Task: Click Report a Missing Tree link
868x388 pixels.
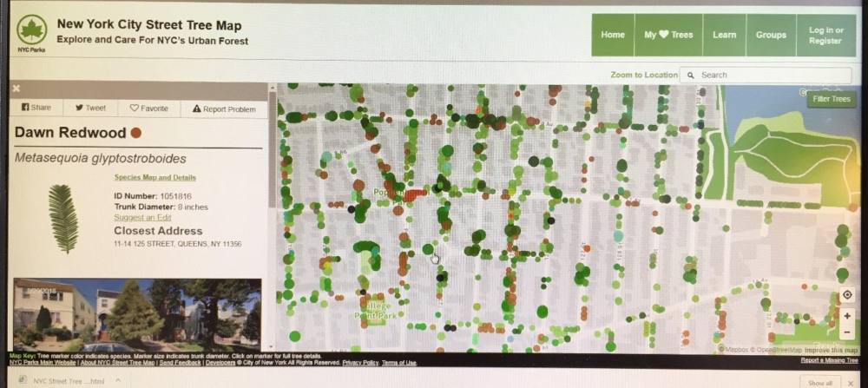Action: pyautogui.click(x=829, y=360)
